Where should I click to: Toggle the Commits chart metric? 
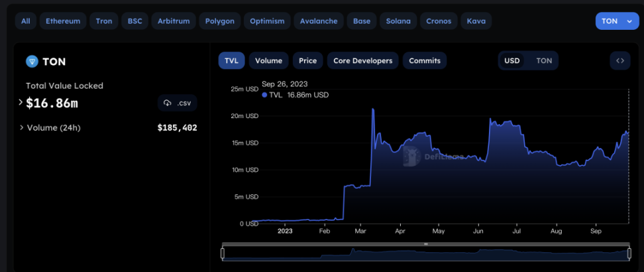(x=425, y=60)
